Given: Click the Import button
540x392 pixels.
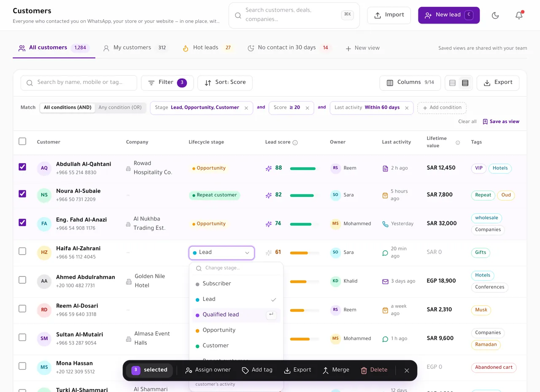Looking at the screenshot, I should tap(389, 15).
